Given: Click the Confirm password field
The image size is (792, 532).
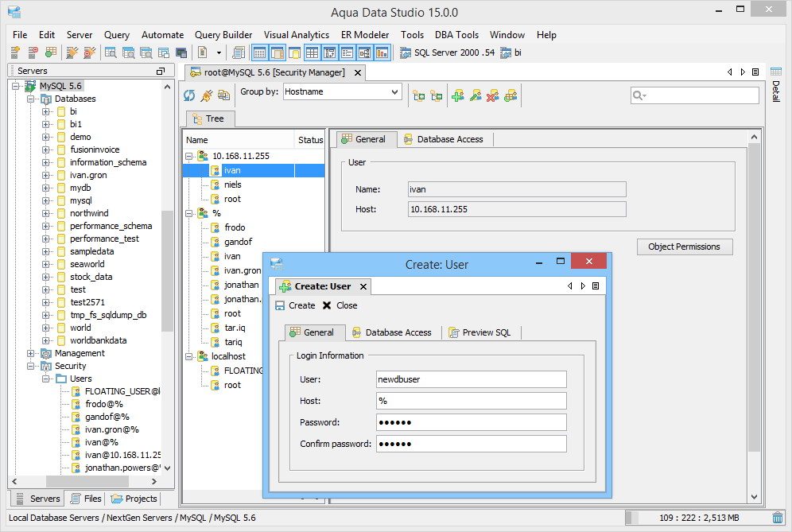Looking at the screenshot, I should [472, 444].
